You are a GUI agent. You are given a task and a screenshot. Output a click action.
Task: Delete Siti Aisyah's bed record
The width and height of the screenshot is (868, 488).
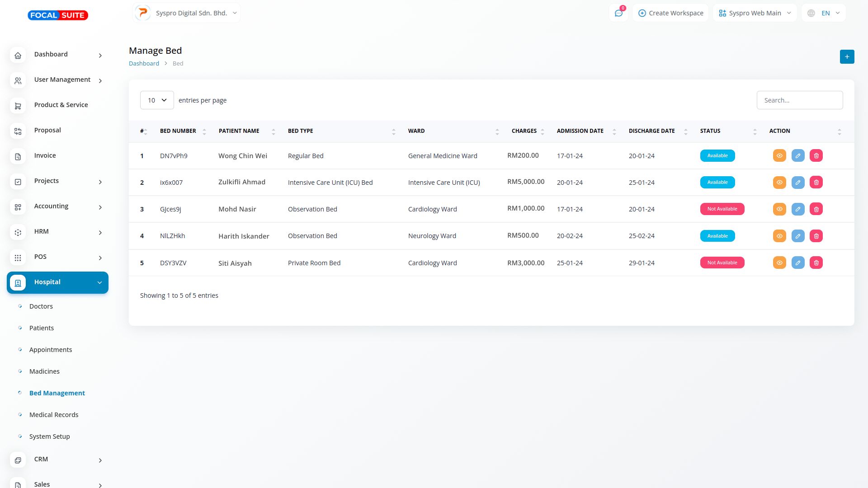click(x=816, y=263)
